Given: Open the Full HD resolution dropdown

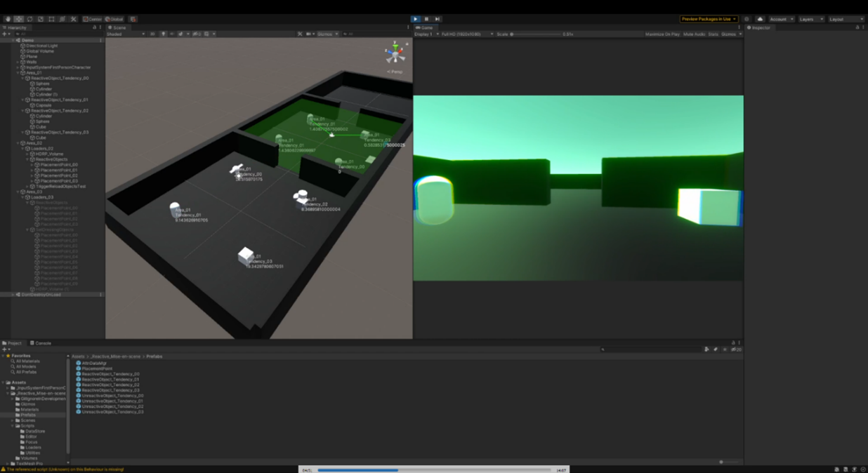Looking at the screenshot, I should (466, 34).
